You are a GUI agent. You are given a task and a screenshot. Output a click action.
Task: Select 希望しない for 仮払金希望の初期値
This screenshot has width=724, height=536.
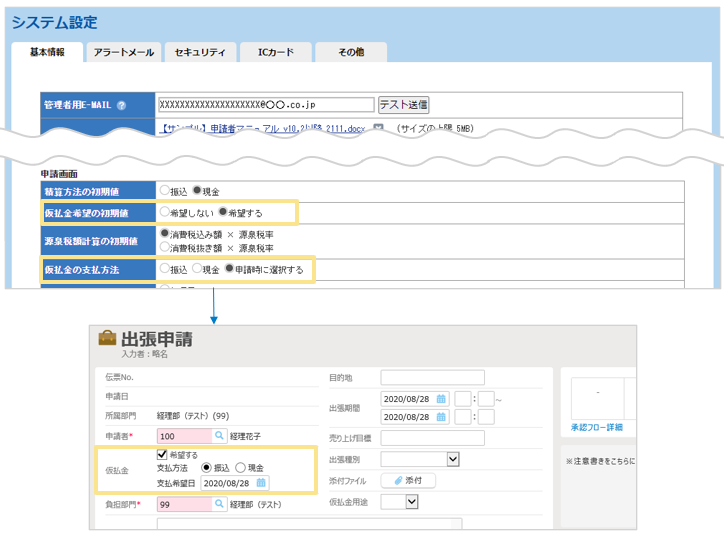pyautogui.click(x=165, y=212)
